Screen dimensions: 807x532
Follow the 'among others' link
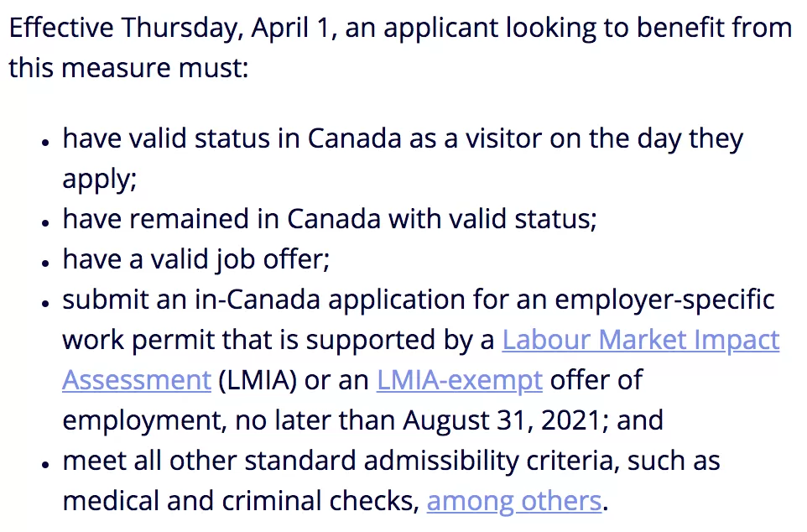coord(514,501)
